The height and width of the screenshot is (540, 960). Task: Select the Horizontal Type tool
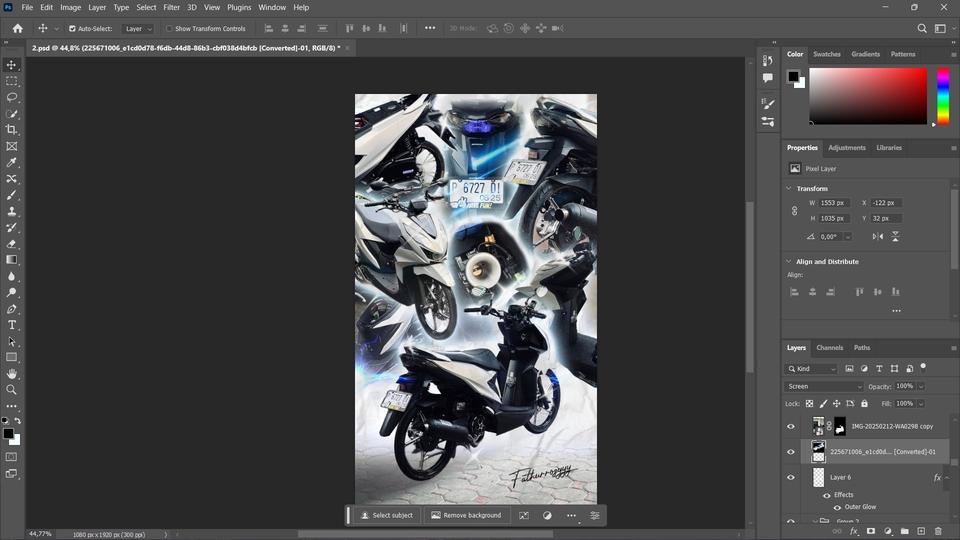click(x=12, y=325)
